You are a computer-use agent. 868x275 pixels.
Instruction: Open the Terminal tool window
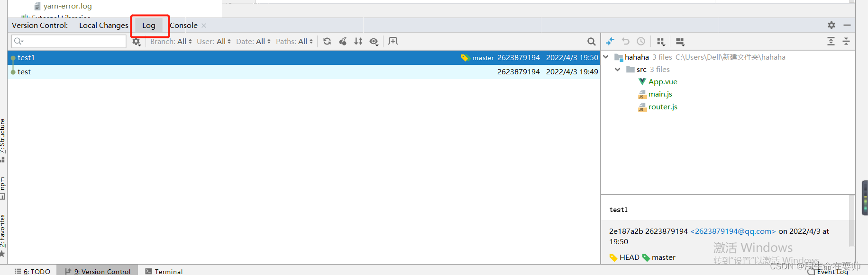click(x=164, y=271)
